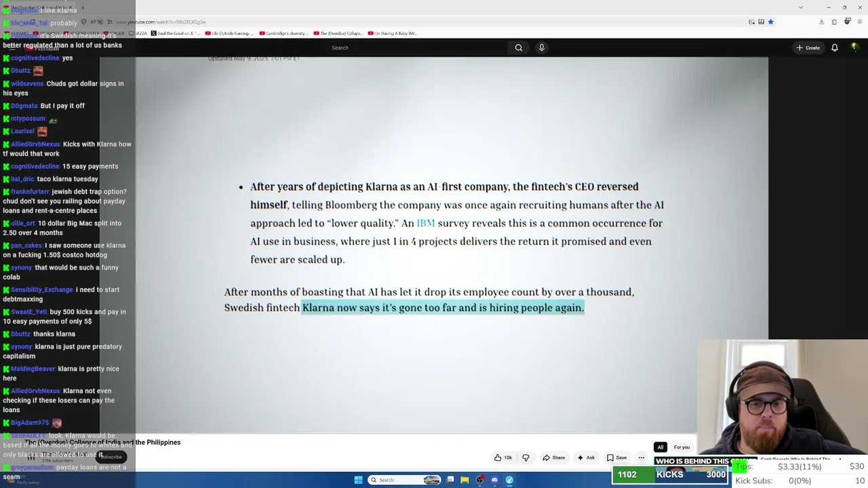Open 'I'm Having A Baby Wit...' bookmark
Viewport: 868px width, 488px height.
(392, 33)
